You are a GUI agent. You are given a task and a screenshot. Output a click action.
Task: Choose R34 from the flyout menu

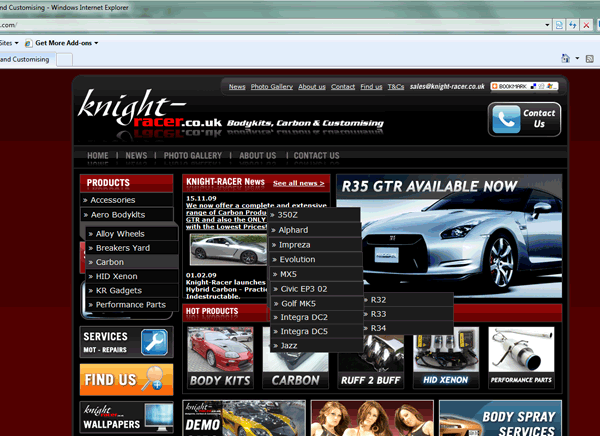point(408,328)
